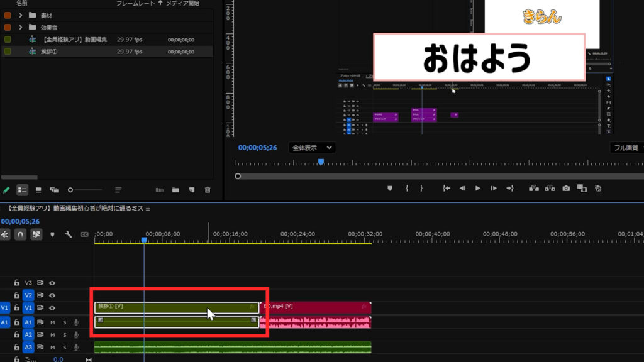644x362 pixels.
Task: Step forward one frame
Action: click(x=494, y=189)
